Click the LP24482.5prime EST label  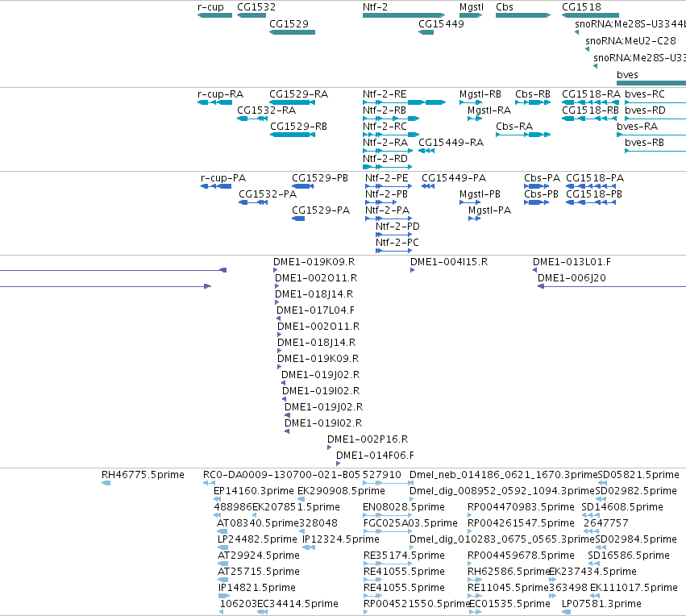point(257,539)
